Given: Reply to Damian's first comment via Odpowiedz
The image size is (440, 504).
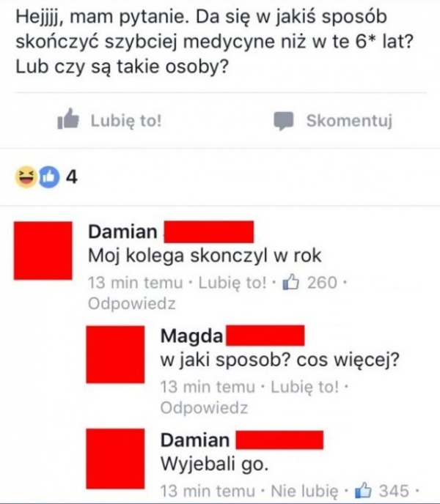Looking at the screenshot, I should tap(132, 303).
